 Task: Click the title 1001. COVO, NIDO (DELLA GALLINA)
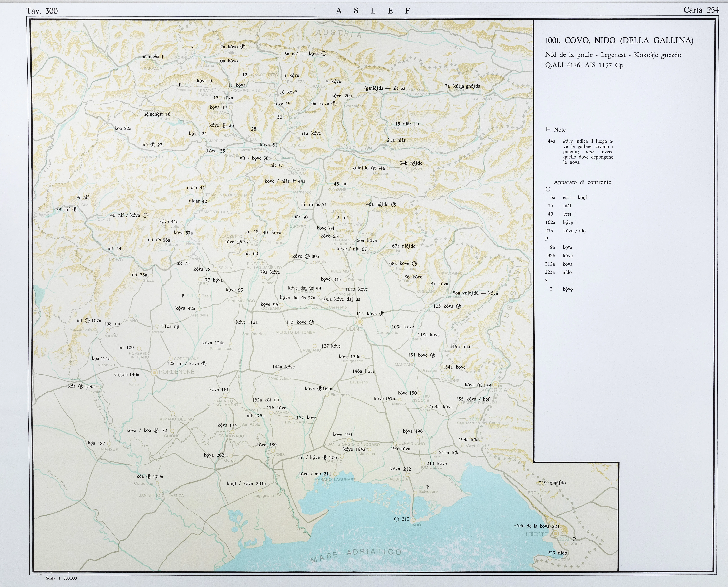coord(619,41)
